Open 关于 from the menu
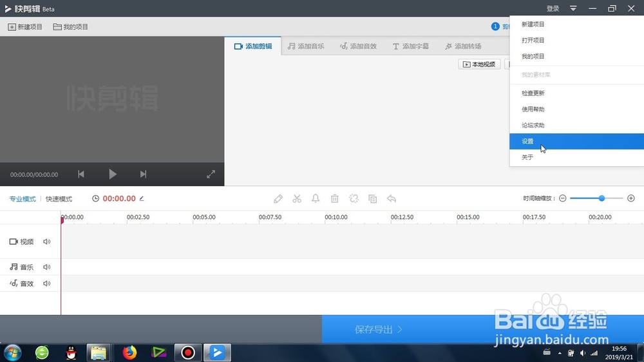 [576, 157]
